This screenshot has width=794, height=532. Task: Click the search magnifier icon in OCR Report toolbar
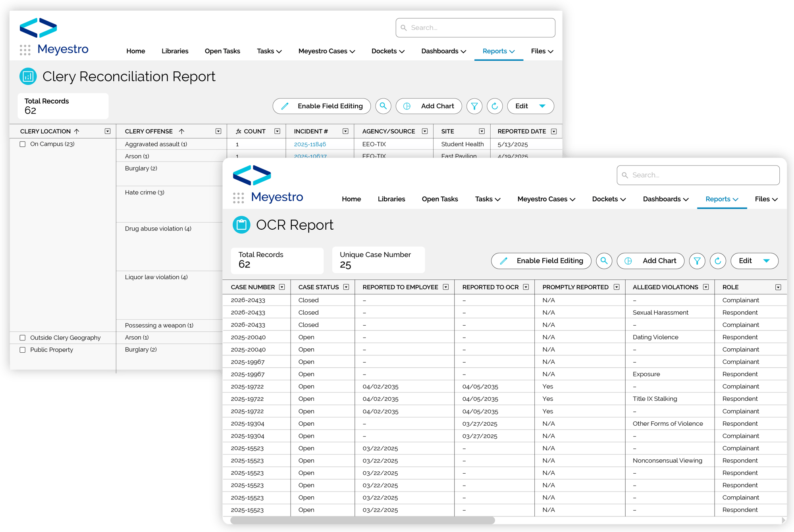[x=604, y=261]
